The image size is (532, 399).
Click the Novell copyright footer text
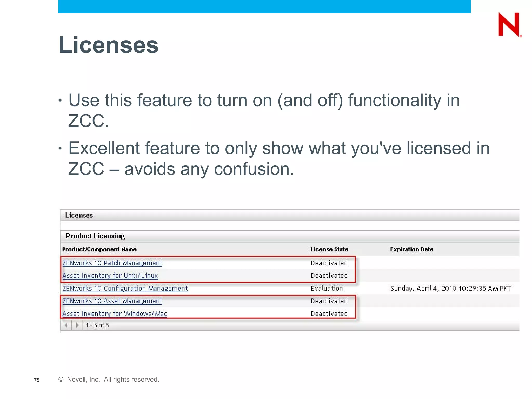point(109,380)
